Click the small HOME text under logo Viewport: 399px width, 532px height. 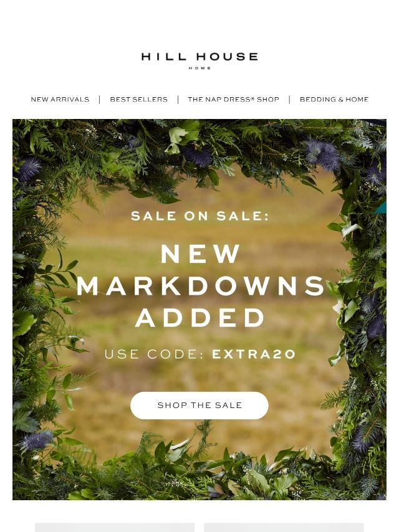199,68
